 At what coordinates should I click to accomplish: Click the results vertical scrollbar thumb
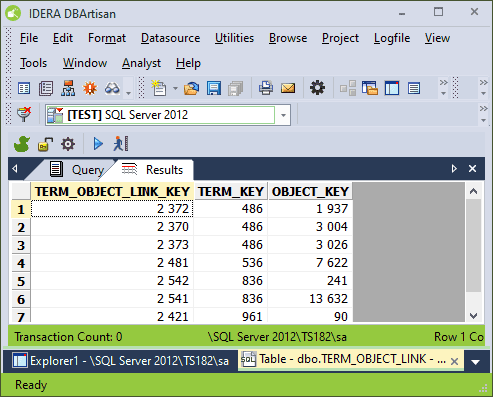tap(473, 246)
